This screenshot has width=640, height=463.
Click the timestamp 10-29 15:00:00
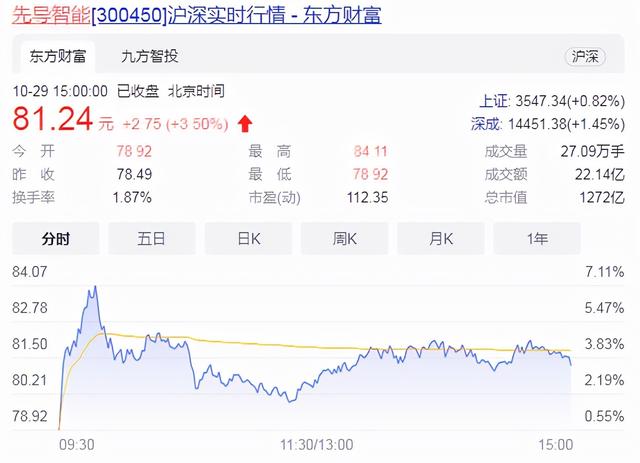coord(60,91)
